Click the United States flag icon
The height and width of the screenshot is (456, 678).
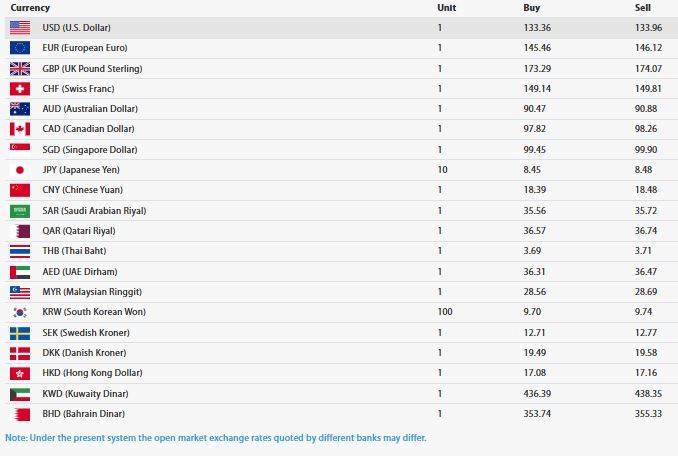pos(20,28)
